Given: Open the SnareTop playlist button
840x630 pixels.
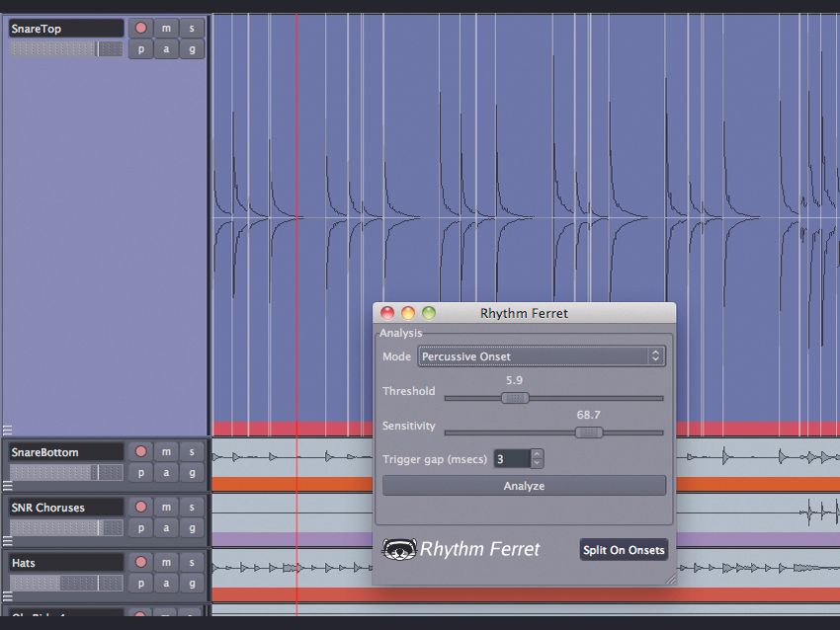Looking at the screenshot, I should point(141,49).
